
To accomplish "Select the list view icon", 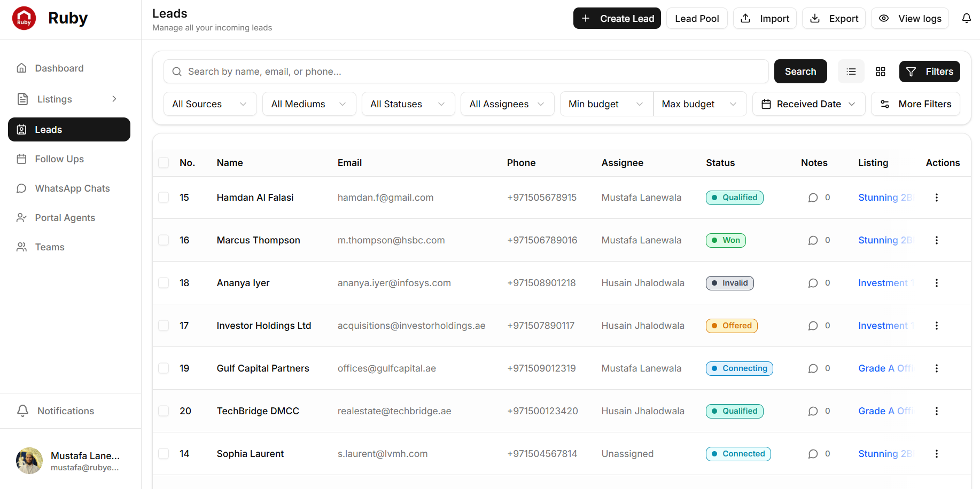I will point(851,71).
